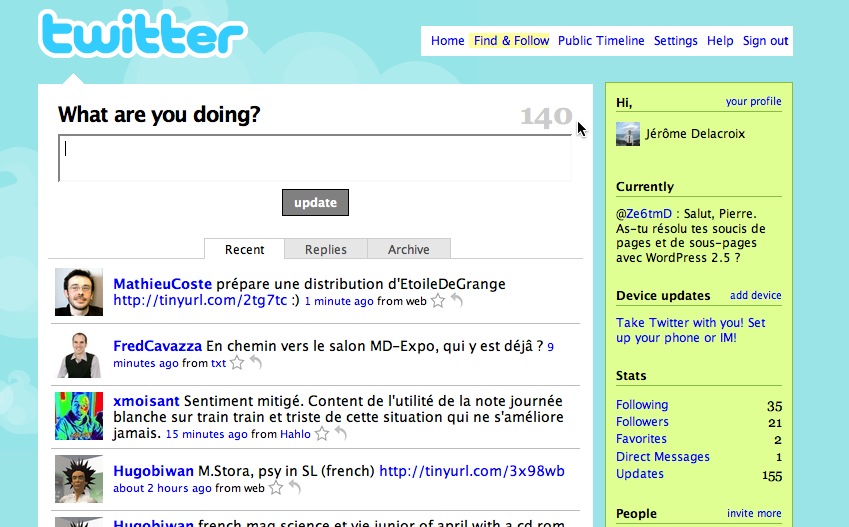Open FredCavazza username link
Image resolution: width=849 pixels, height=527 pixels.
(x=157, y=346)
